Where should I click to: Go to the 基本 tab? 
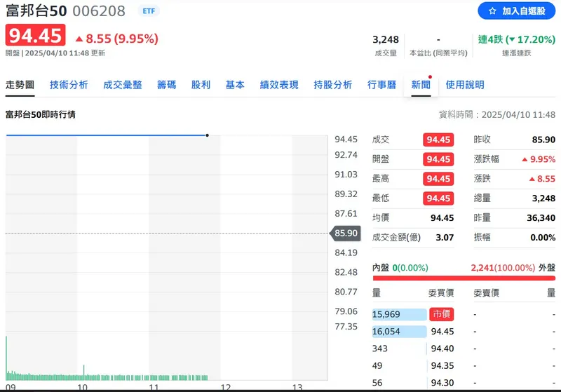coord(235,85)
